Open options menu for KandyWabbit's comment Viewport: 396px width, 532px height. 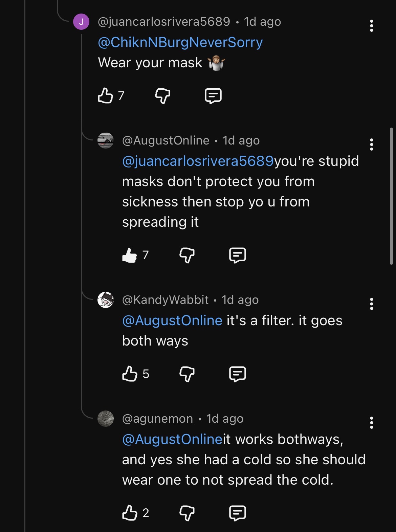pyautogui.click(x=372, y=304)
